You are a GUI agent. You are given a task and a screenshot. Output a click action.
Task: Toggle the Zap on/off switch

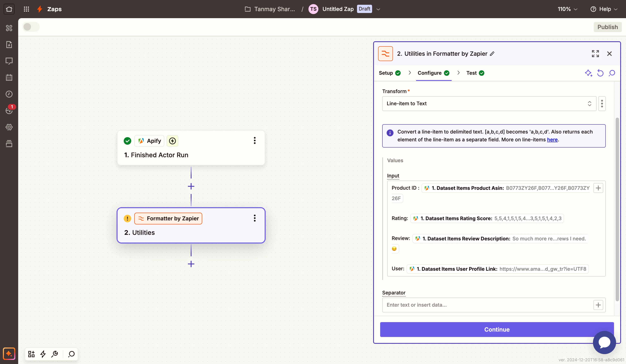[31, 27]
